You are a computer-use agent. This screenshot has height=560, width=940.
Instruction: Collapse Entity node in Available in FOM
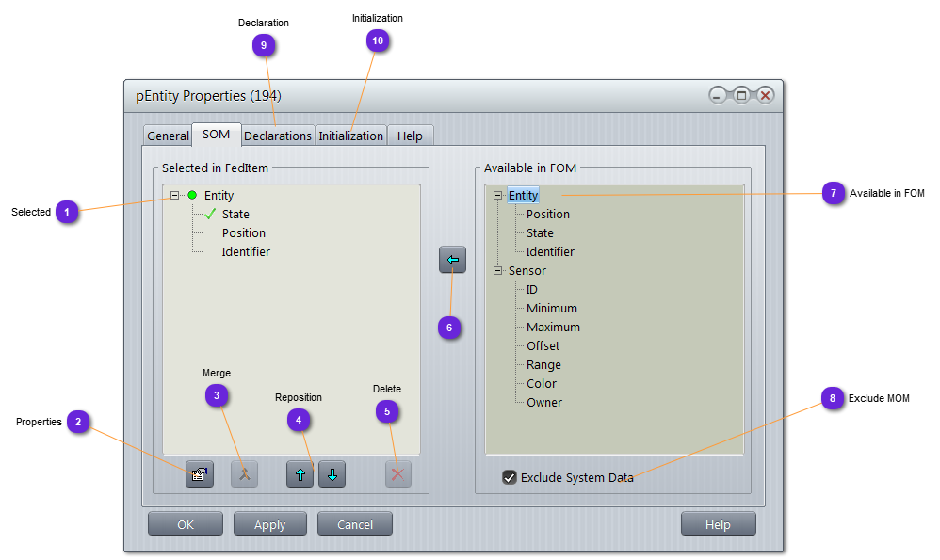pyautogui.click(x=498, y=196)
